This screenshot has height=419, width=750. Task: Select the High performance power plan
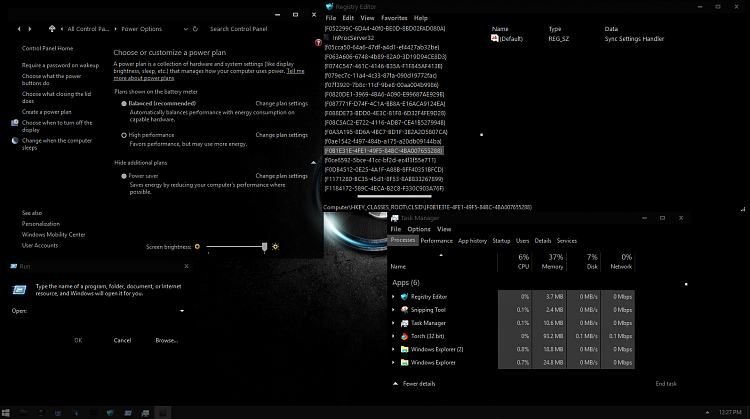[x=124, y=135]
